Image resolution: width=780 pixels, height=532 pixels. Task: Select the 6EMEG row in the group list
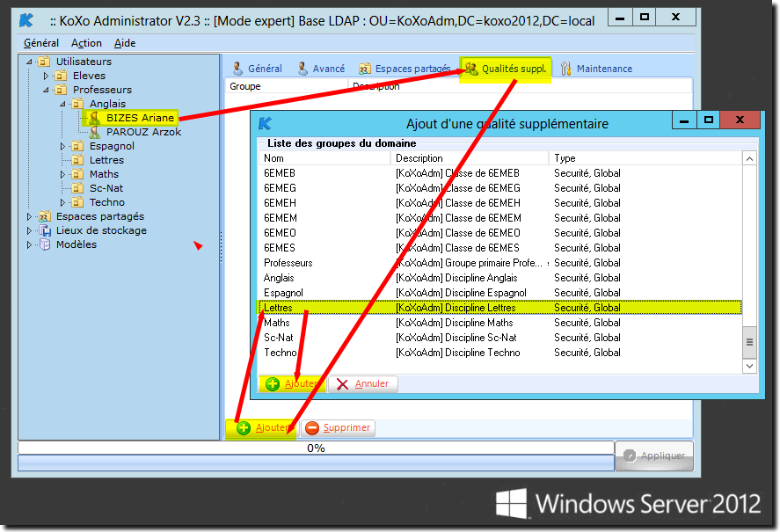500,188
